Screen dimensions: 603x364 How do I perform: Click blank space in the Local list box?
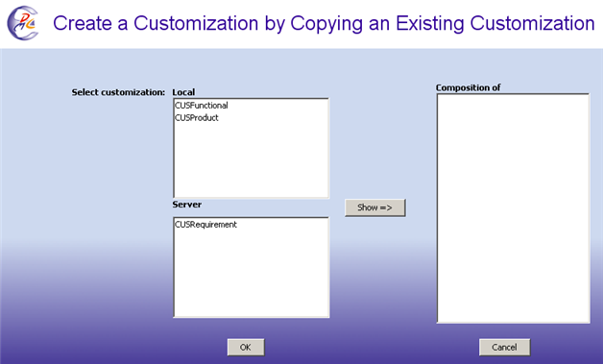tap(252, 161)
